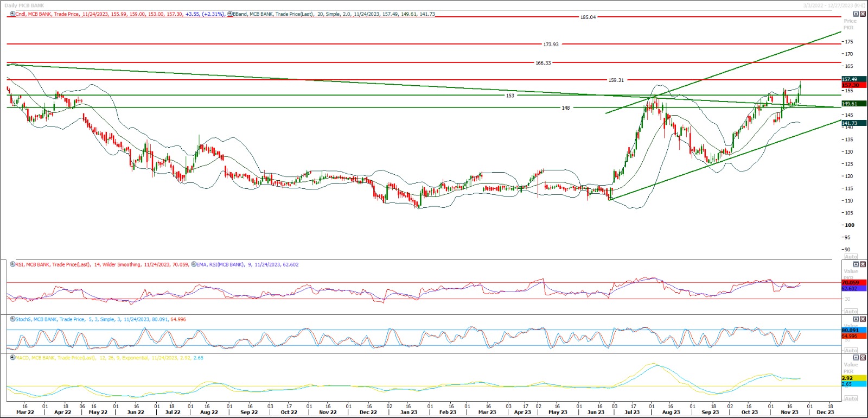868x418 pixels.
Task: Close the RSI indicator pane
Action: [x=863, y=264]
